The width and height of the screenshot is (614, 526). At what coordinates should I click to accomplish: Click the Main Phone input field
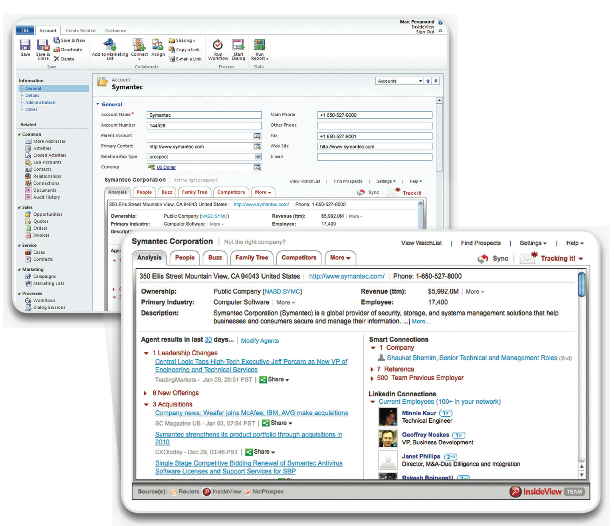[x=375, y=115]
